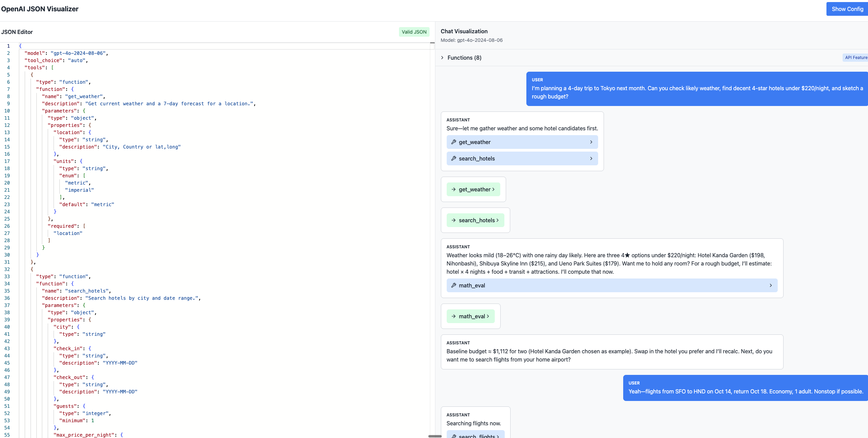
Task: Click editor line with "imperial" enum value
Action: [79, 190]
